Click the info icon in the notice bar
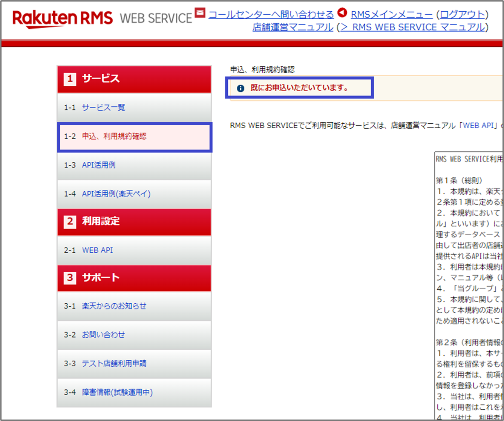This screenshot has width=504, height=421. tap(241, 88)
